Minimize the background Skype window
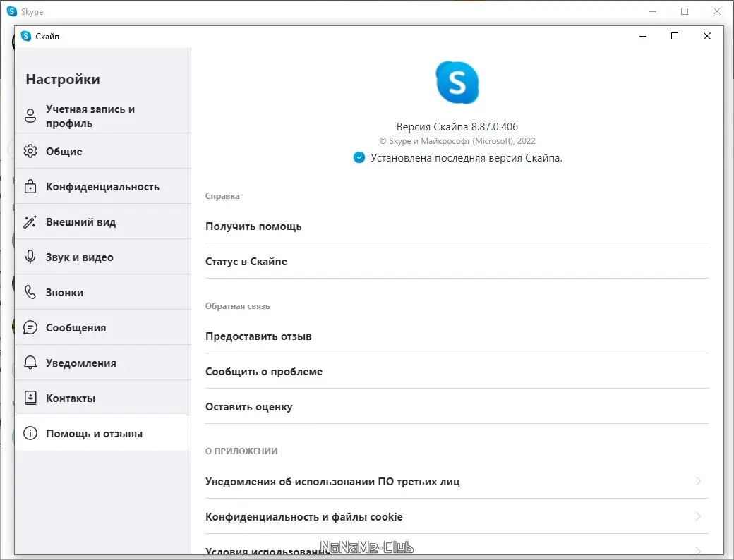The width and height of the screenshot is (734, 560). coord(653,12)
